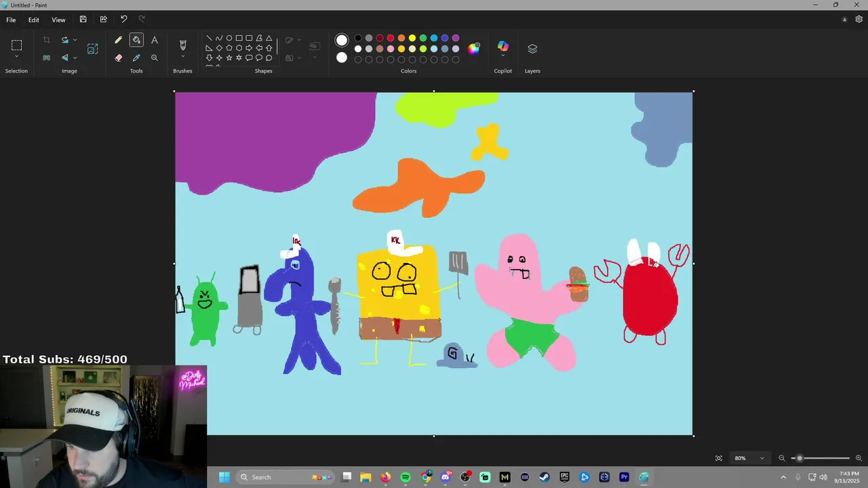The image size is (868, 488).
Task: Select the Brushes tool icon
Action: tap(182, 45)
